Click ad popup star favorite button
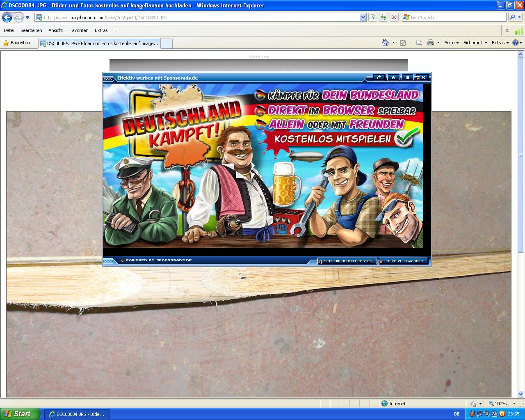Screen dimensions: 525x420 point(393,77)
